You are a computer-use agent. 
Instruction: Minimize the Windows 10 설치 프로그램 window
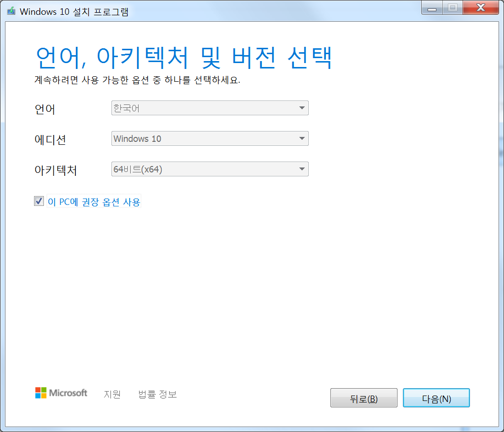(x=432, y=8)
